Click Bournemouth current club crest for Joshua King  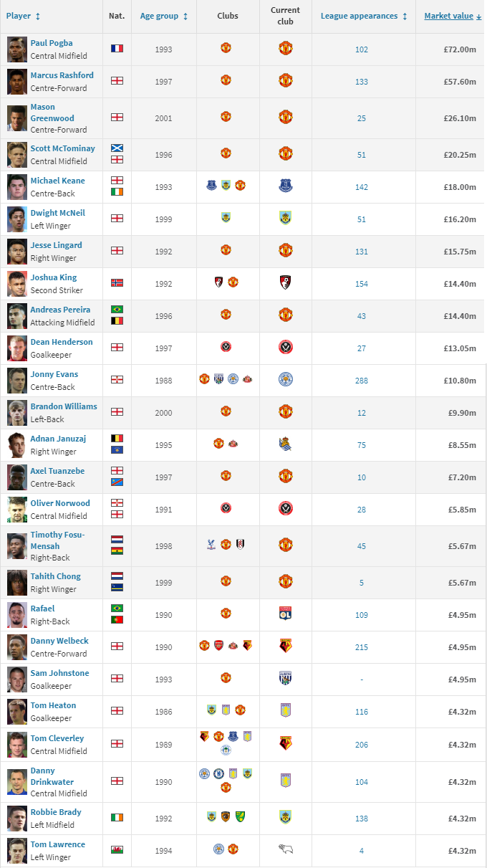click(285, 282)
